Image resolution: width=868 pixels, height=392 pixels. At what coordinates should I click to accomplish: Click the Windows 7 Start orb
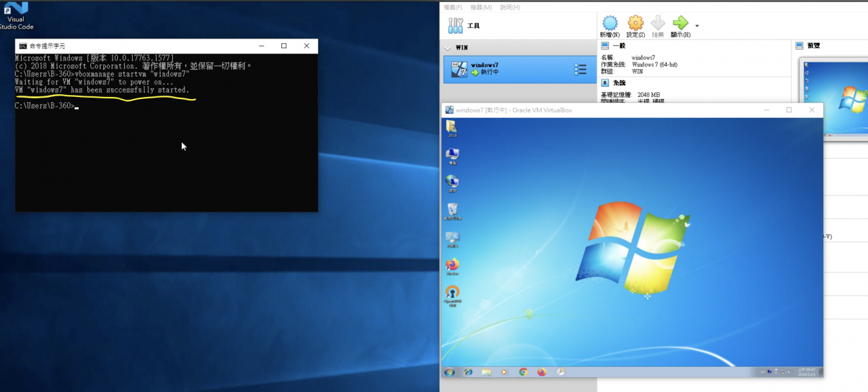tap(449, 372)
